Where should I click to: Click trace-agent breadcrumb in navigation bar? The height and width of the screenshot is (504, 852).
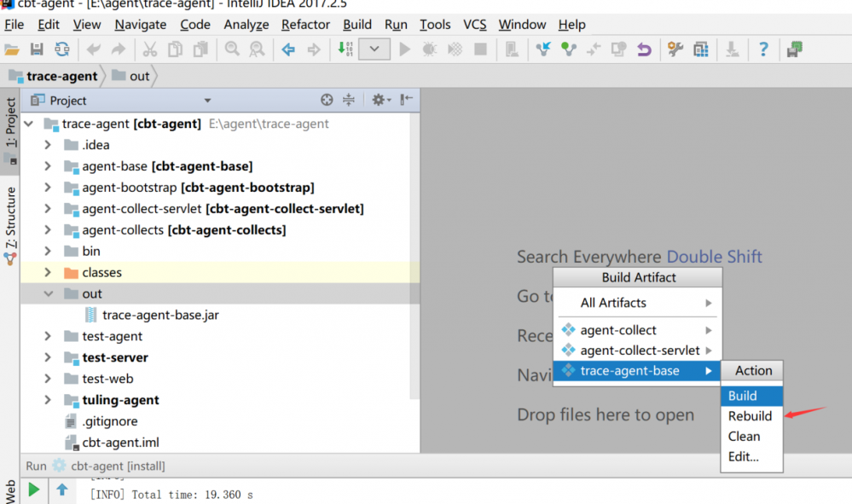54,76
